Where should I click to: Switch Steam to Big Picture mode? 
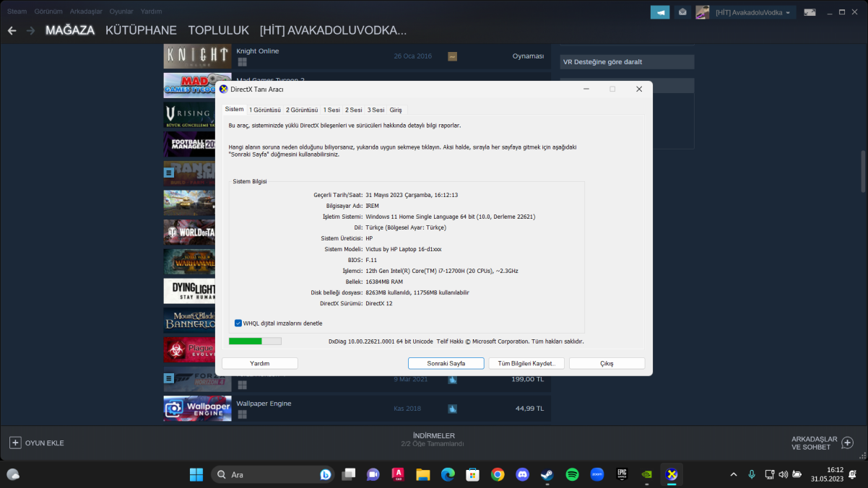(810, 12)
